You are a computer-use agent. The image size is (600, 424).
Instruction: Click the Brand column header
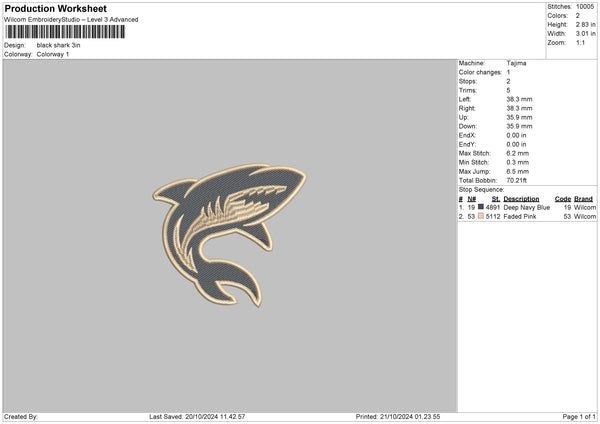[583, 199]
